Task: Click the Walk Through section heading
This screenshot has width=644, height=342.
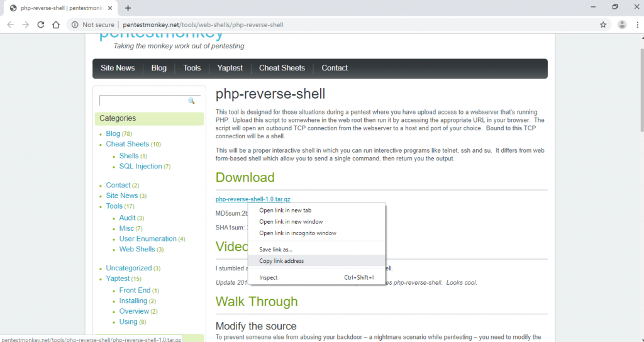Action: coord(257,301)
